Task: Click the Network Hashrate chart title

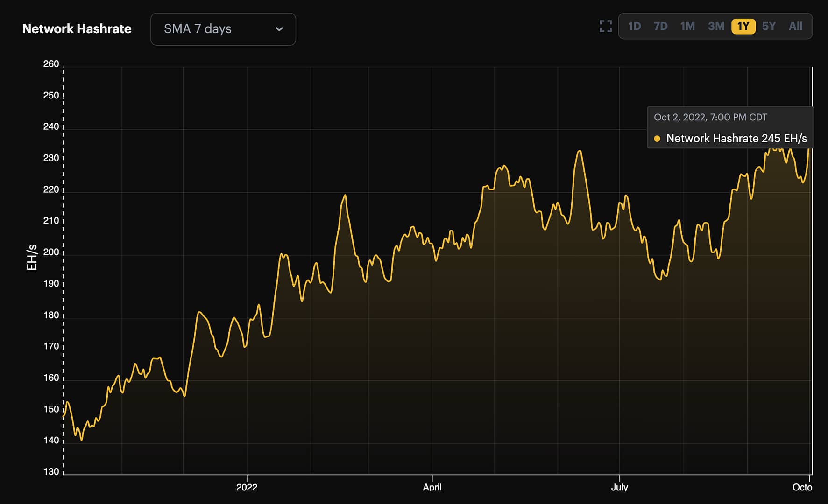Action: (77, 29)
